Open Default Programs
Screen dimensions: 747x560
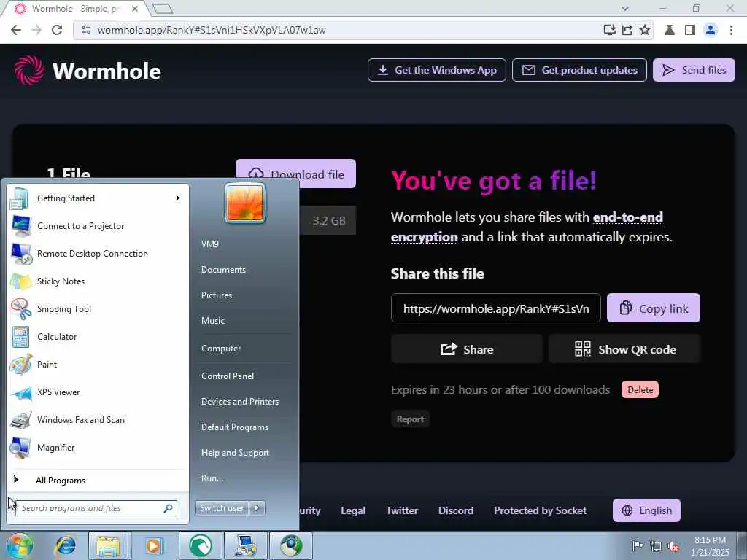click(234, 427)
